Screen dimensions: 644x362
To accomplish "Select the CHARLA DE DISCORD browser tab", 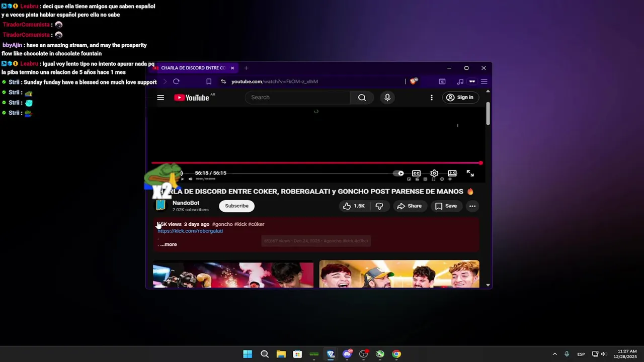I will pyautogui.click(x=194, y=68).
